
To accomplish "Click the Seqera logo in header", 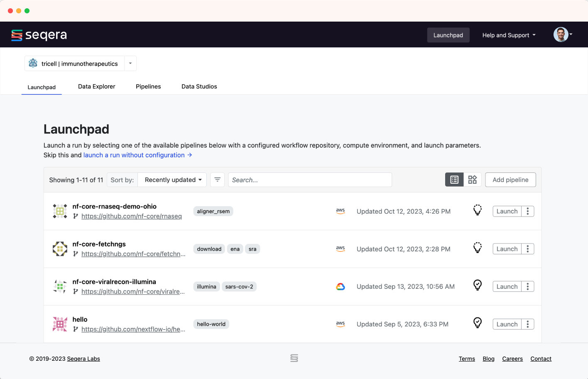I will tap(39, 35).
